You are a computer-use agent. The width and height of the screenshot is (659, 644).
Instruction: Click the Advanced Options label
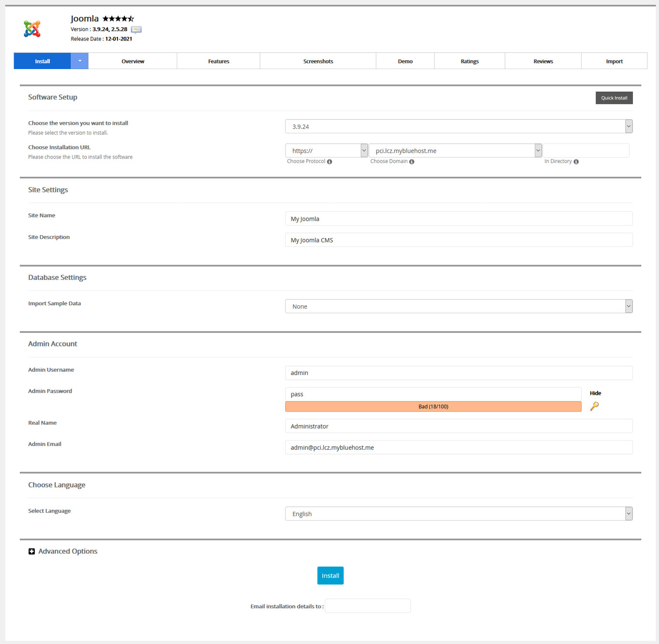[x=68, y=551]
